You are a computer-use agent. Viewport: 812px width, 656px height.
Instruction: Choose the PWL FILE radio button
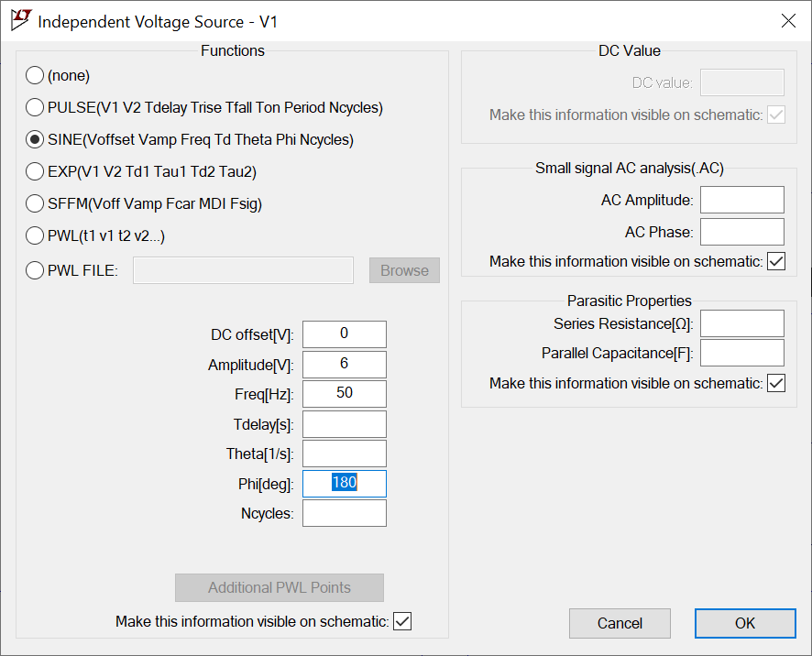(35, 270)
